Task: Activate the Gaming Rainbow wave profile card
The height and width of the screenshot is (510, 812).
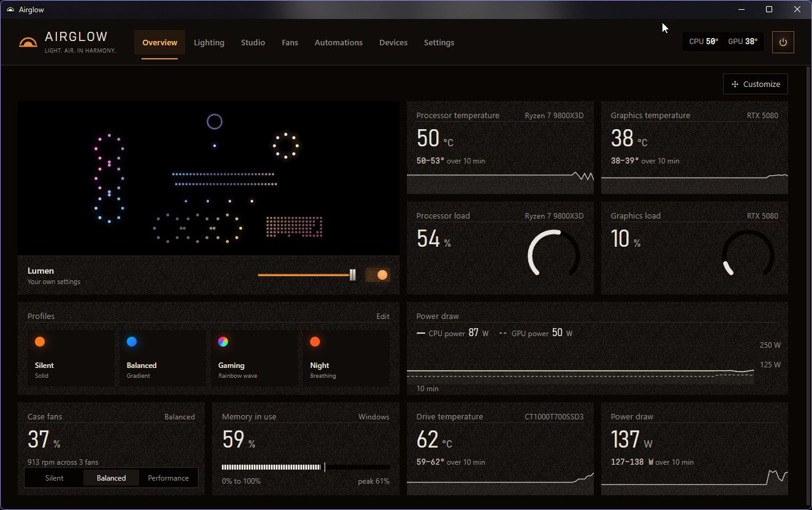Action: [254, 358]
